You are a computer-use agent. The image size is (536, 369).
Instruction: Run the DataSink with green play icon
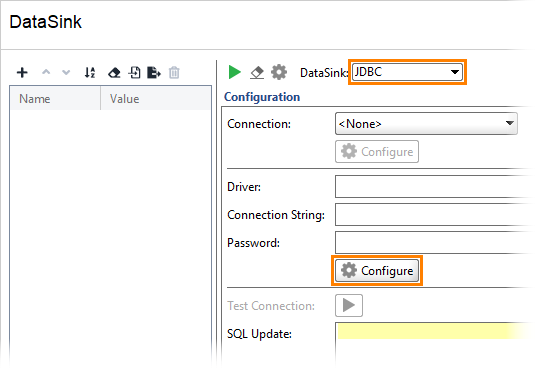tap(234, 72)
